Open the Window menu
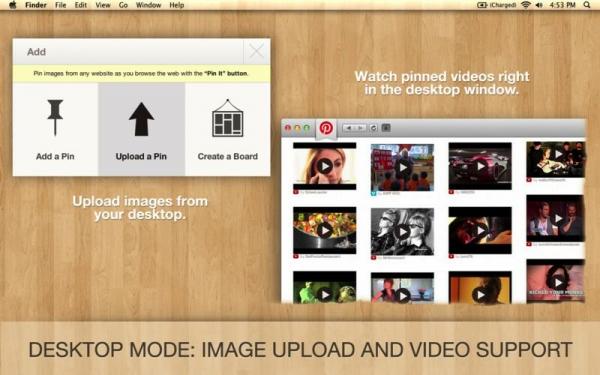This screenshot has height=375, width=600. (x=148, y=5)
